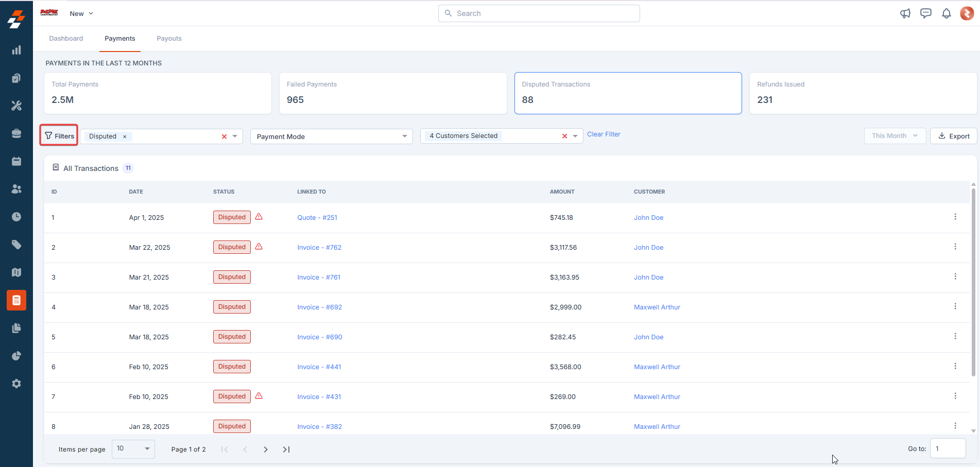
Task: Open the pie chart reports sidebar icon
Action: click(16, 356)
